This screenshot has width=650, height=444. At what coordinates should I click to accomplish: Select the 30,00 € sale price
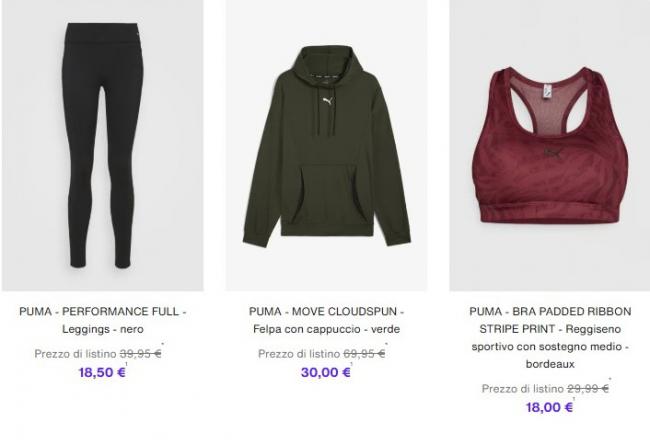pos(326,372)
